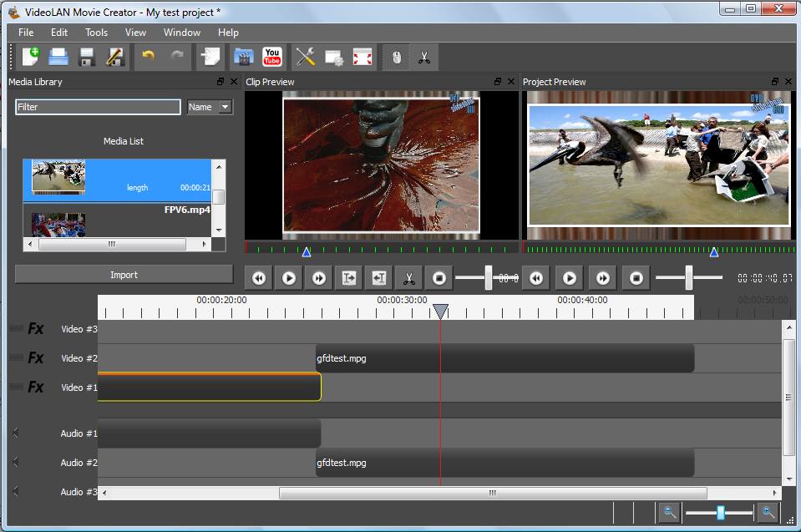Click the undo arrow icon

[148, 57]
